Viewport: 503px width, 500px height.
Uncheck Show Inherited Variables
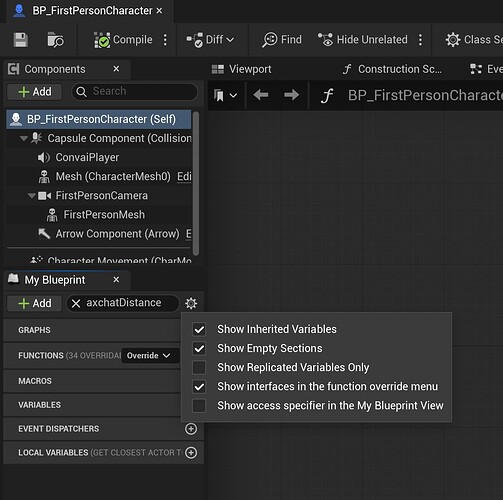tap(199, 329)
